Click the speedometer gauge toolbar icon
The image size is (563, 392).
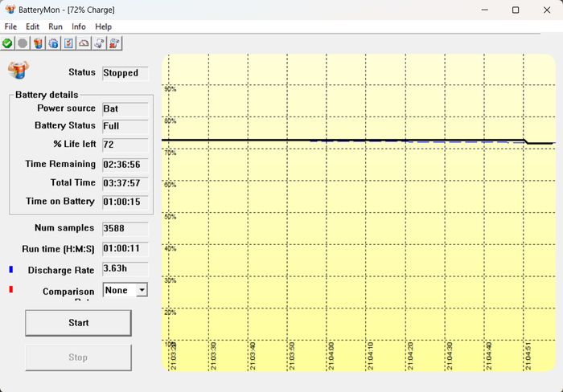[x=84, y=43]
